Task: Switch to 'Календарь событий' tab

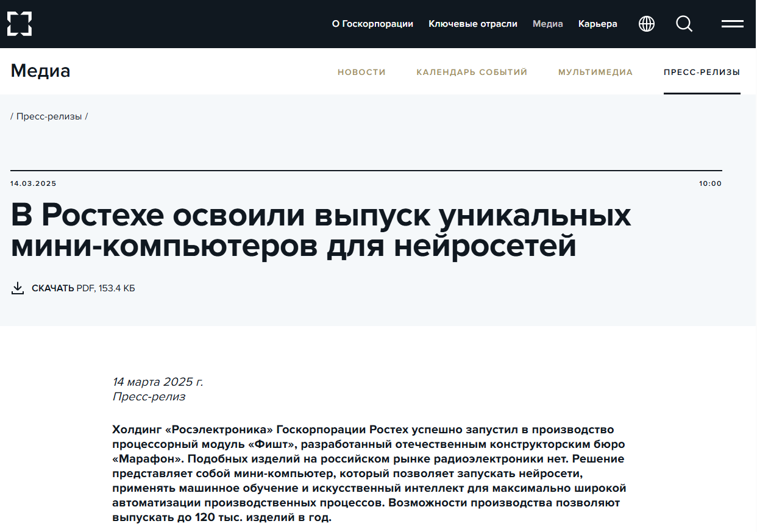Action: point(472,72)
